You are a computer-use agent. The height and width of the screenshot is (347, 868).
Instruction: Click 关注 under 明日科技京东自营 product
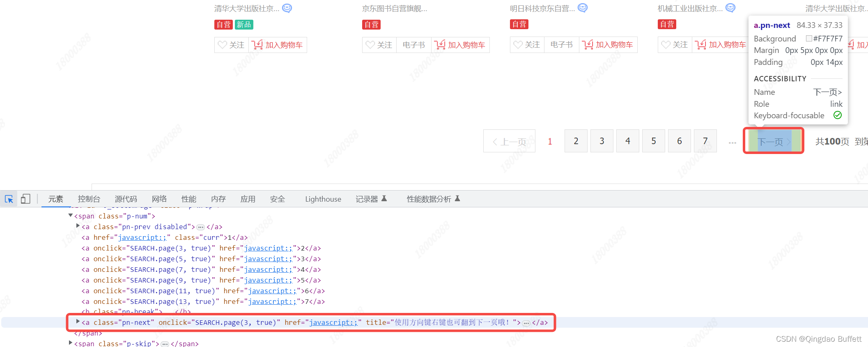(x=527, y=45)
